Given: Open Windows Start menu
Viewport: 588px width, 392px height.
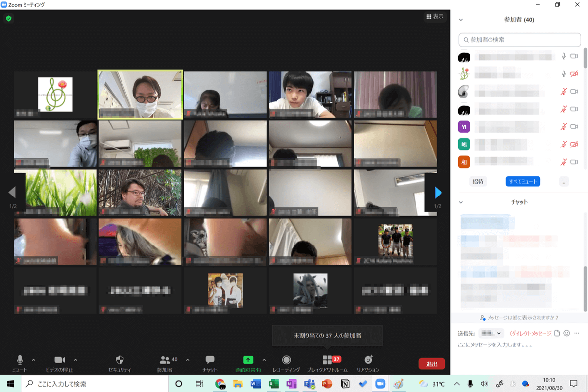Looking at the screenshot, I should click(x=10, y=384).
